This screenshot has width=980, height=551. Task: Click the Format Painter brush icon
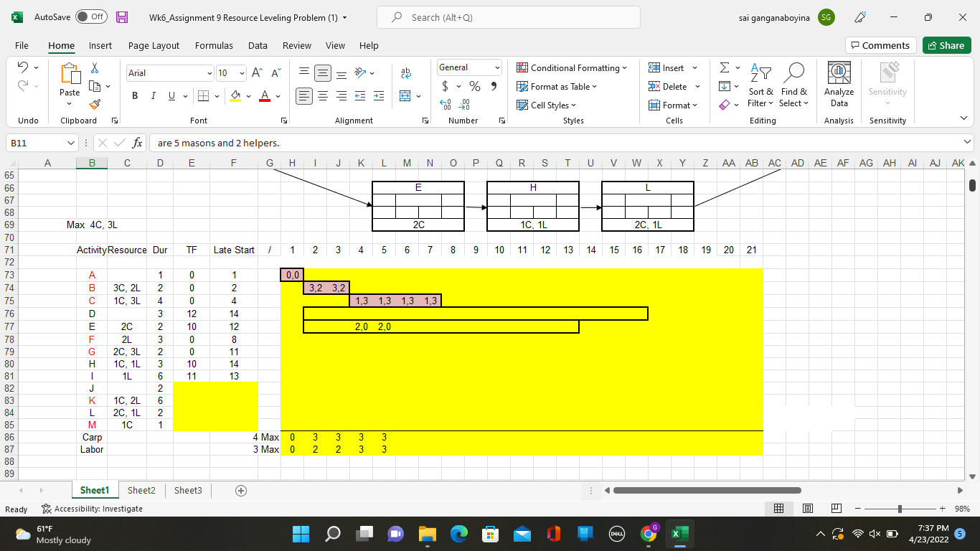point(95,105)
